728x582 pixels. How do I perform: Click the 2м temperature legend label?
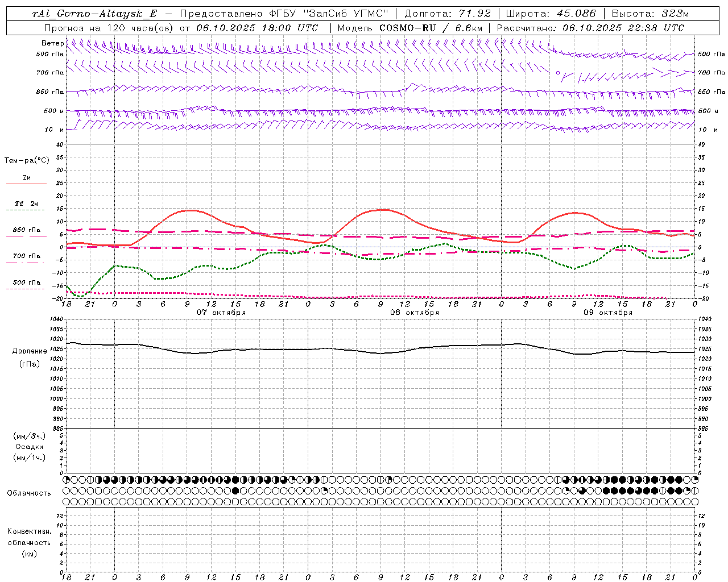27,178
